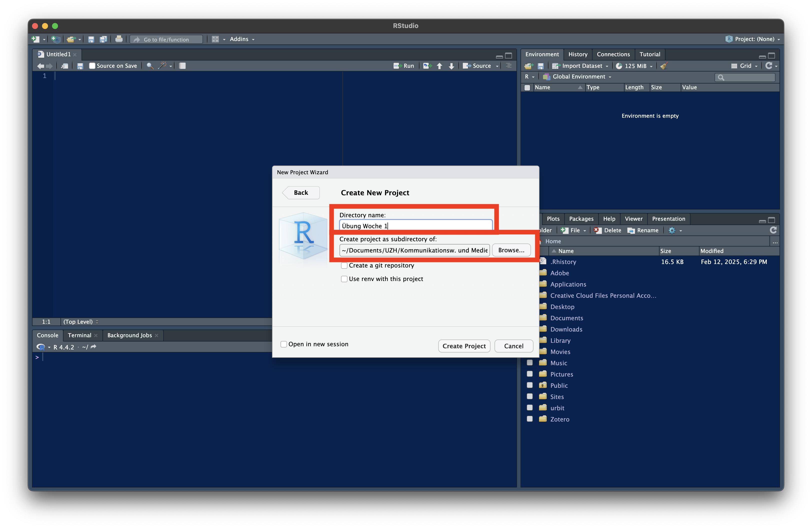Viewport: 812px width, 528px height.
Task: Open the Terminal tab
Action: point(79,335)
